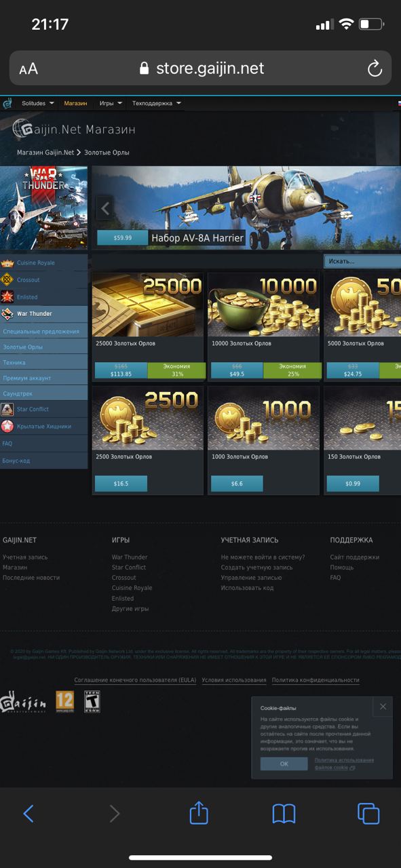The width and height of the screenshot is (401, 868).
Task: Open the aA reader text-size menu
Action: coord(28,68)
